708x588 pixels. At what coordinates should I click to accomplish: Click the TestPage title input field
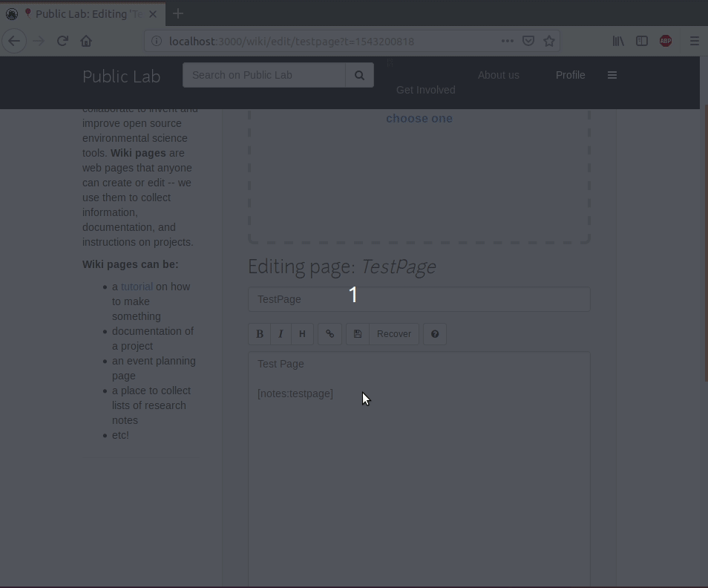click(x=419, y=299)
